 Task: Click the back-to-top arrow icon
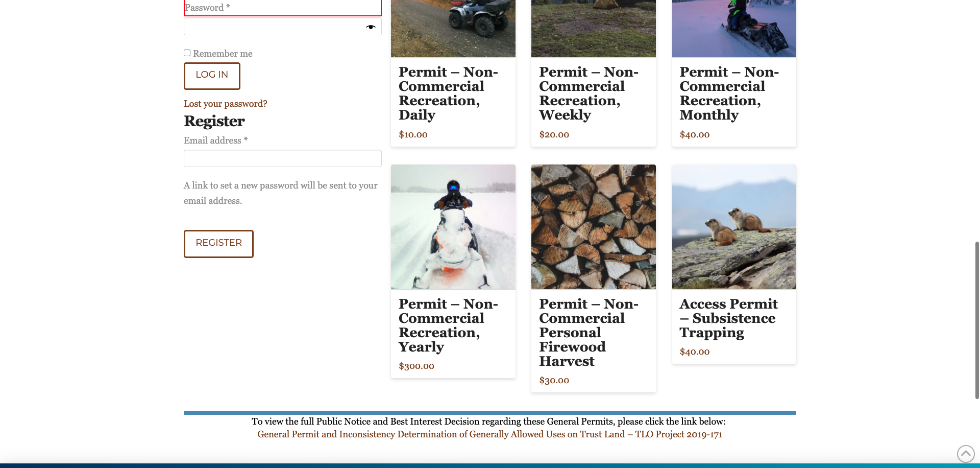[966, 453]
